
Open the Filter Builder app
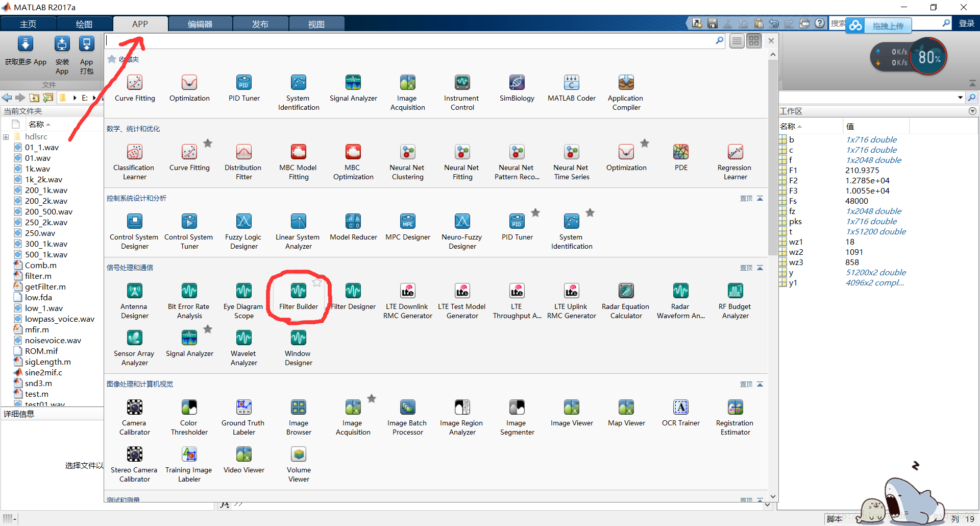click(x=299, y=296)
